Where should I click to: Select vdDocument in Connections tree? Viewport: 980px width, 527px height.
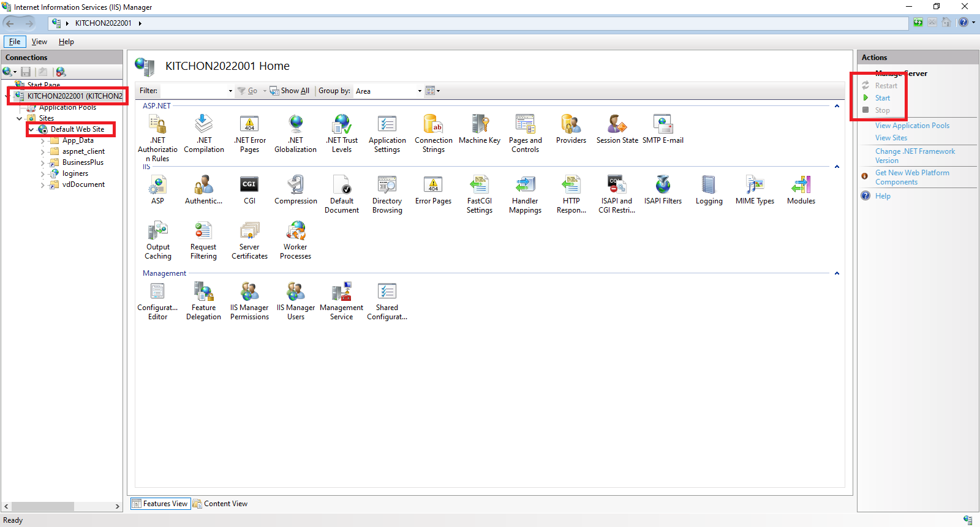[x=83, y=184]
